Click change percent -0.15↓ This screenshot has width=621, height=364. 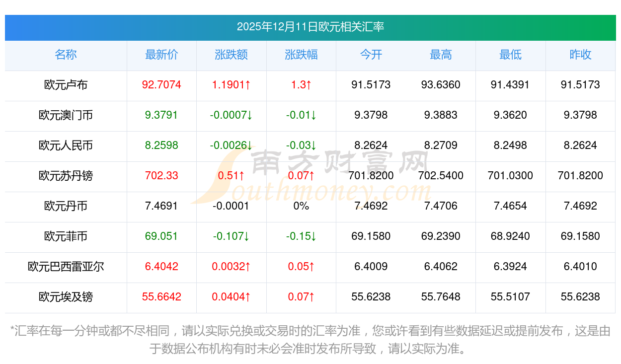pyautogui.click(x=301, y=236)
